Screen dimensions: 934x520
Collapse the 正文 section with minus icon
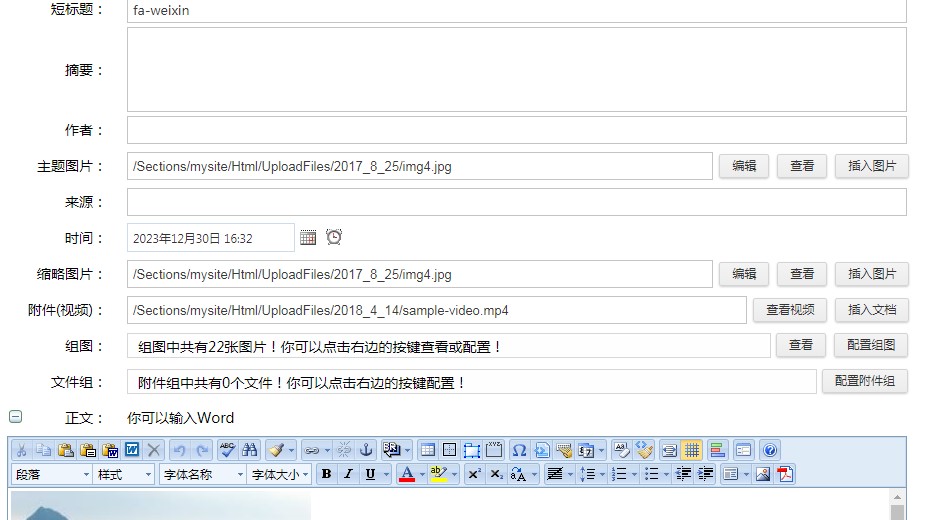[16, 417]
